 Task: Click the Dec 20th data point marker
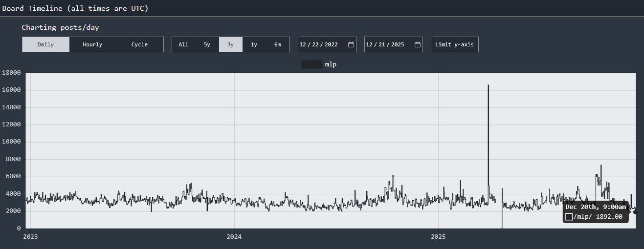tap(635, 212)
